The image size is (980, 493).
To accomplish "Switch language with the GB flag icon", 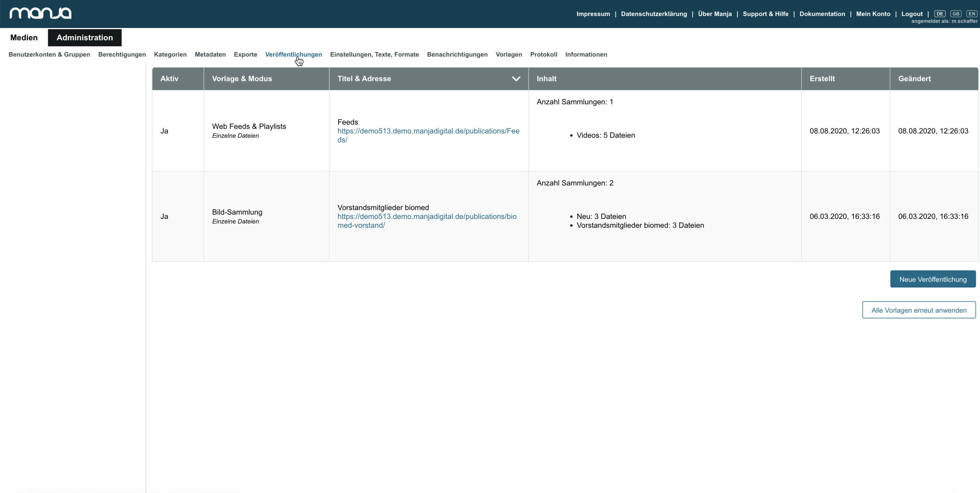I will tap(956, 14).
